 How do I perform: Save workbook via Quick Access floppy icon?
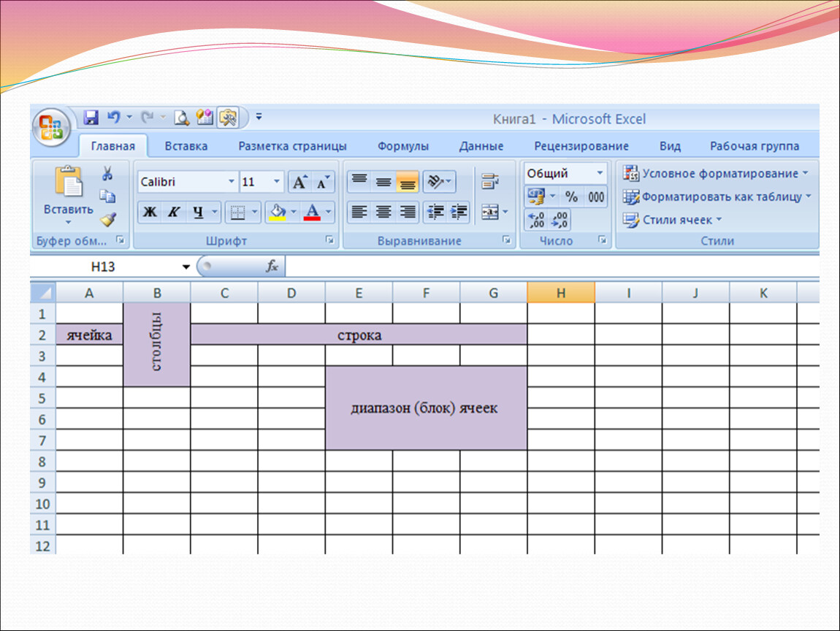91,118
